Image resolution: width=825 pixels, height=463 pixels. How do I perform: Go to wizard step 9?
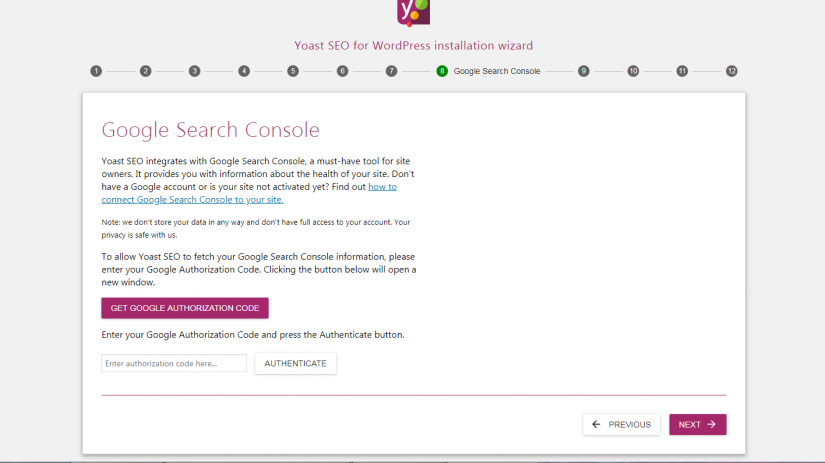coord(583,71)
